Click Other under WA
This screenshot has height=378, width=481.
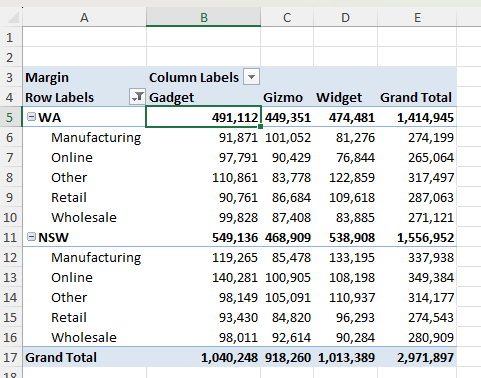(x=69, y=177)
